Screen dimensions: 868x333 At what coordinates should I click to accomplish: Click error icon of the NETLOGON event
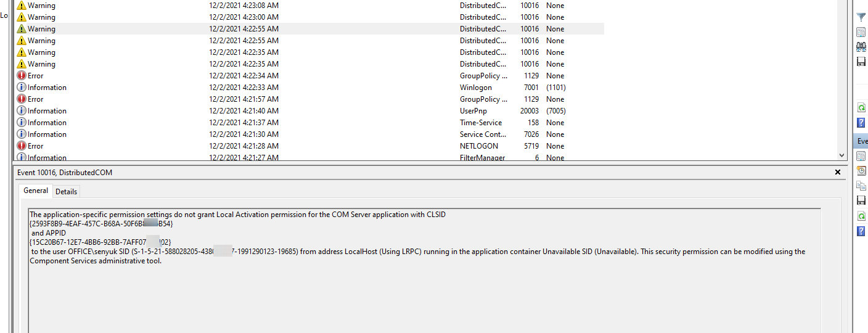(22, 146)
